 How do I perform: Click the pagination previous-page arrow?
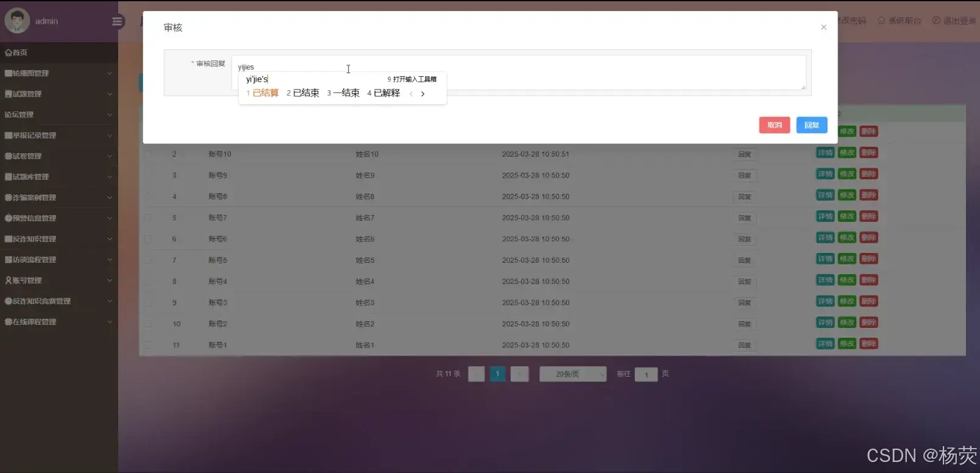coord(476,374)
